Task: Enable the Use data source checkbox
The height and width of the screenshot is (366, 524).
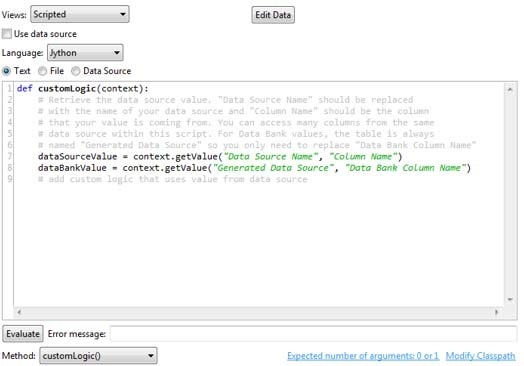Action: point(6,34)
